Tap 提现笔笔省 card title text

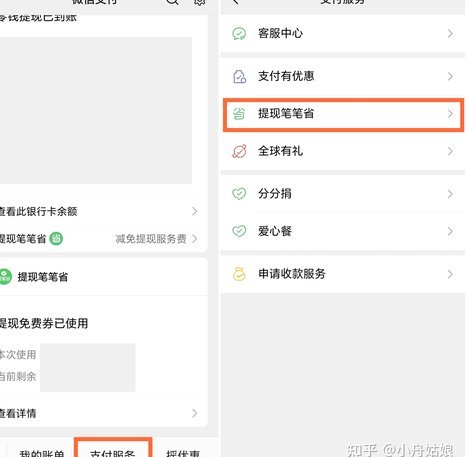click(x=43, y=277)
